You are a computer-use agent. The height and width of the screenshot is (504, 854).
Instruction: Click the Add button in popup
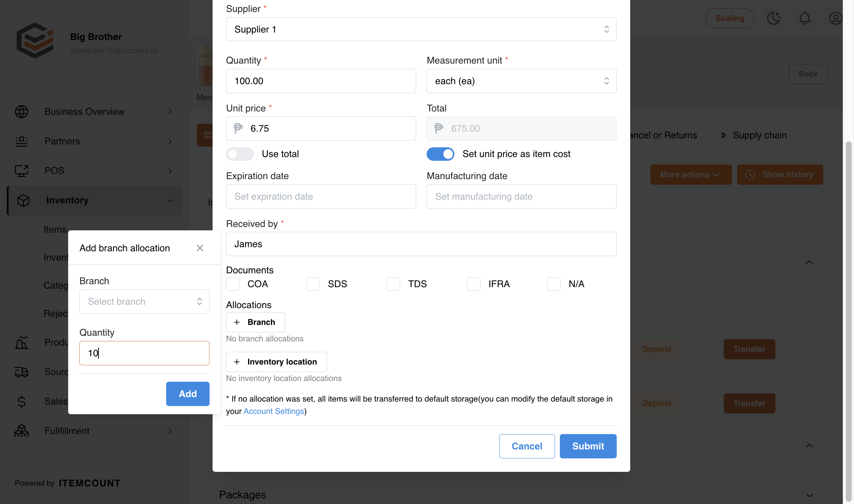[x=188, y=394]
